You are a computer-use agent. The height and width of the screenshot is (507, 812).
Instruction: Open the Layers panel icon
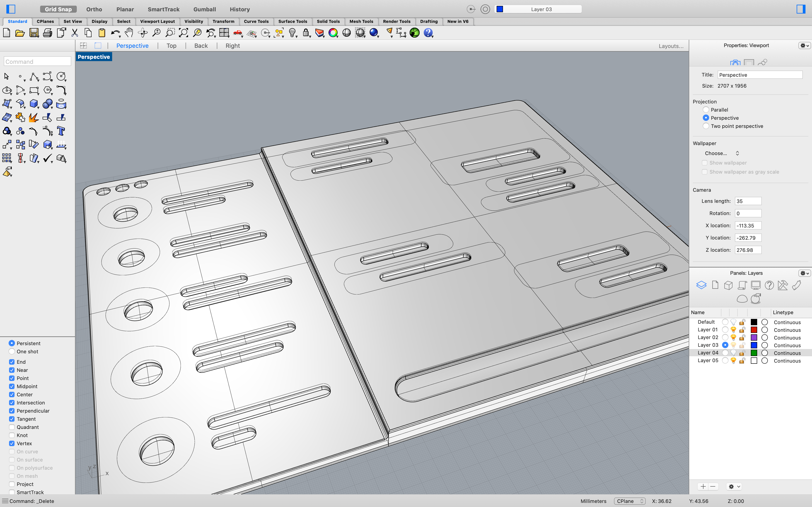pyautogui.click(x=701, y=285)
